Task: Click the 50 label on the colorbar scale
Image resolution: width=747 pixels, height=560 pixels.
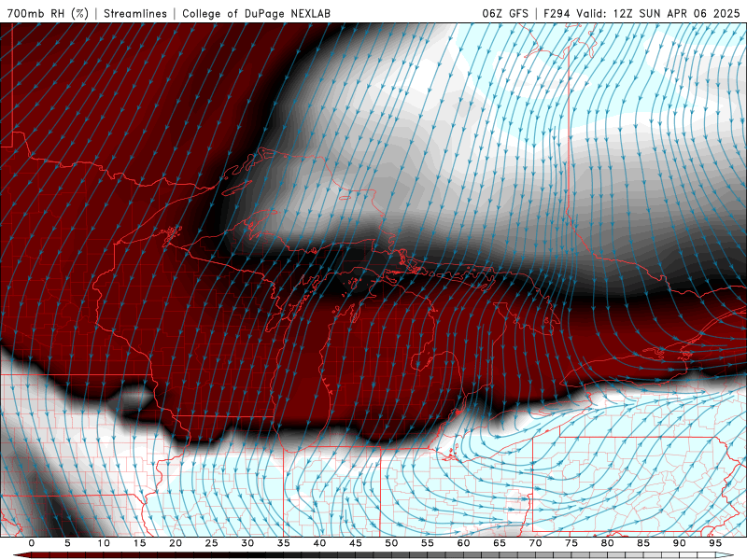Action: point(391,543)
